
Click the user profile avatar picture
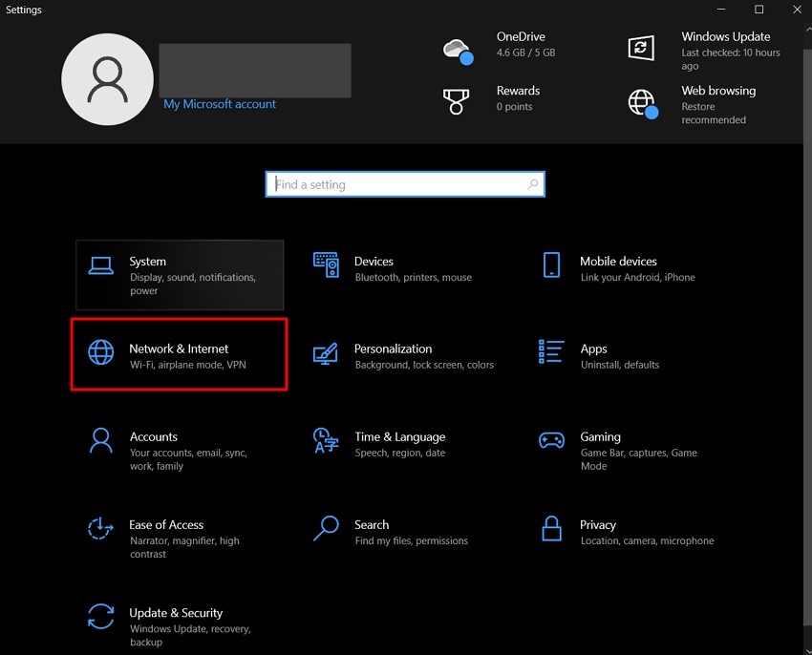point(107,79)
